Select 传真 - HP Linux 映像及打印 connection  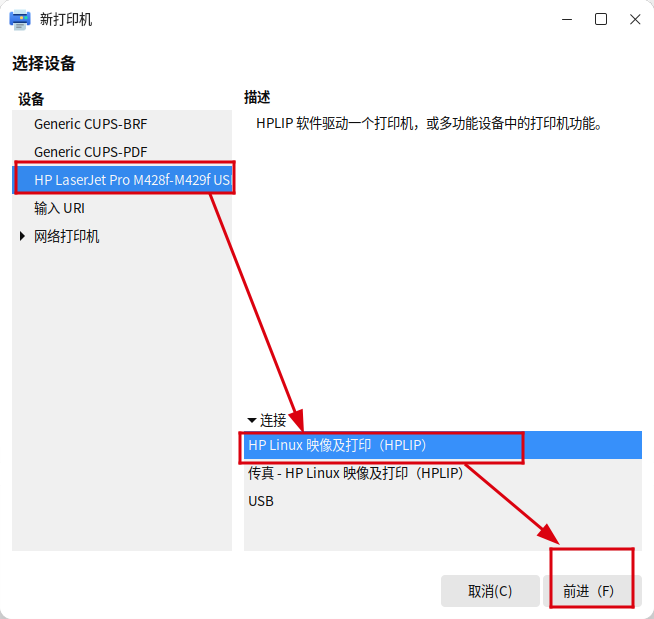(x=355, y=473)
